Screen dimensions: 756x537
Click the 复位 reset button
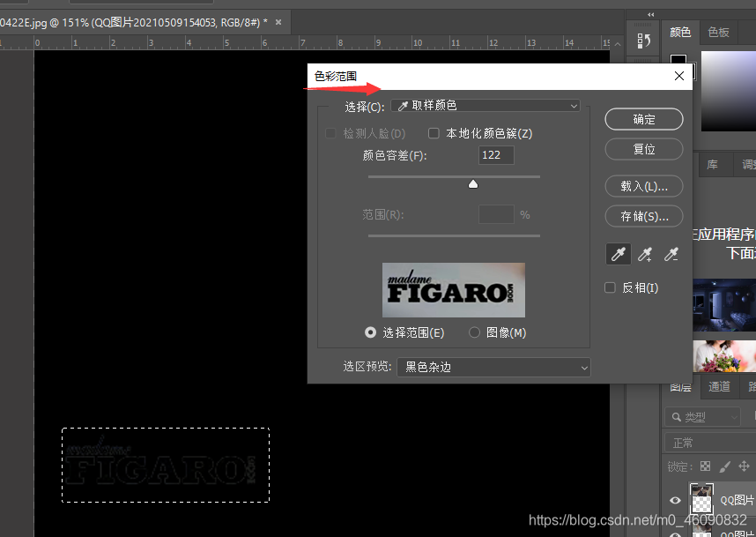(x=644, y=149)
